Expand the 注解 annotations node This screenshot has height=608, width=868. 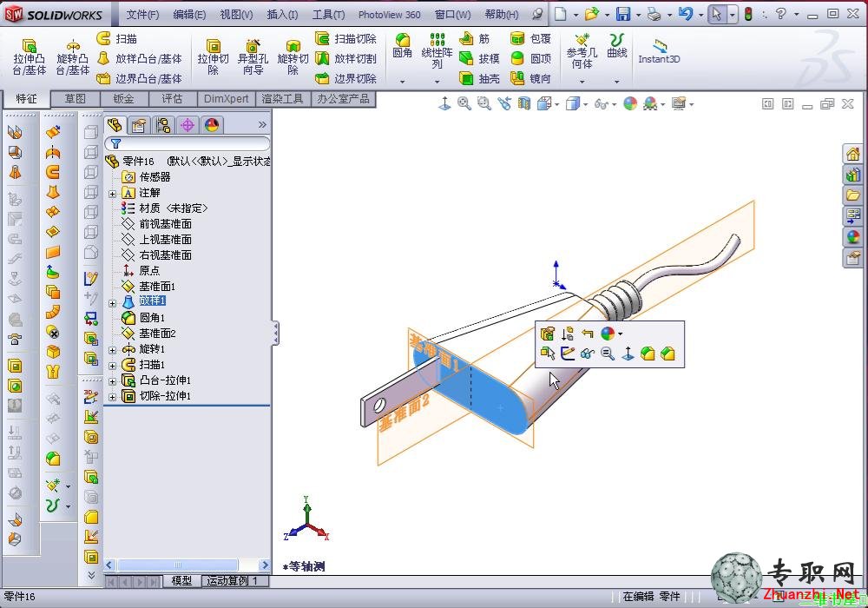[x=112, y=193]
